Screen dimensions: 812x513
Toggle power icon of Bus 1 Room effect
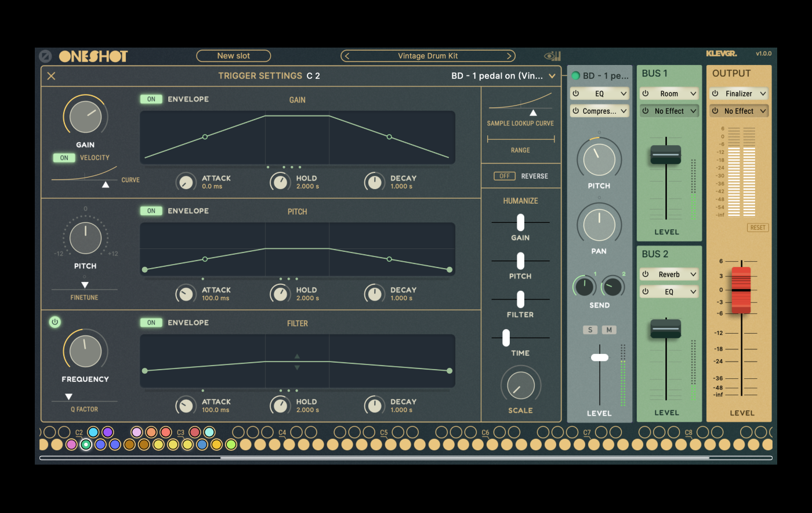pyautogui.click(x=646, y=93)
